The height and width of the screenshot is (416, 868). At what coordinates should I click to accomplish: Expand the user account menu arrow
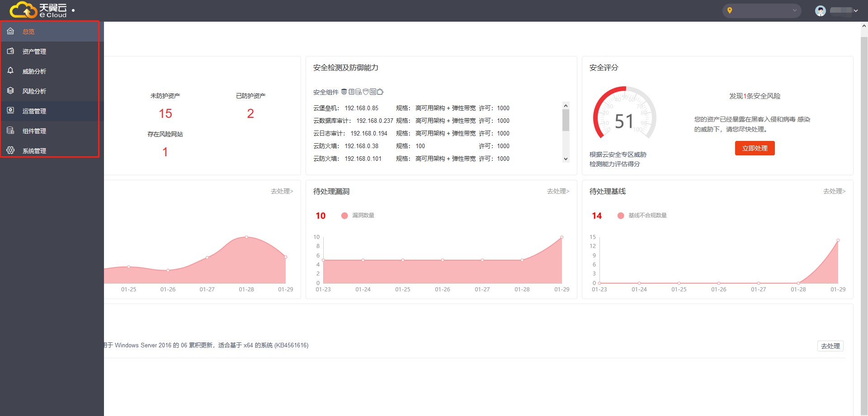[x=856, y=10]
